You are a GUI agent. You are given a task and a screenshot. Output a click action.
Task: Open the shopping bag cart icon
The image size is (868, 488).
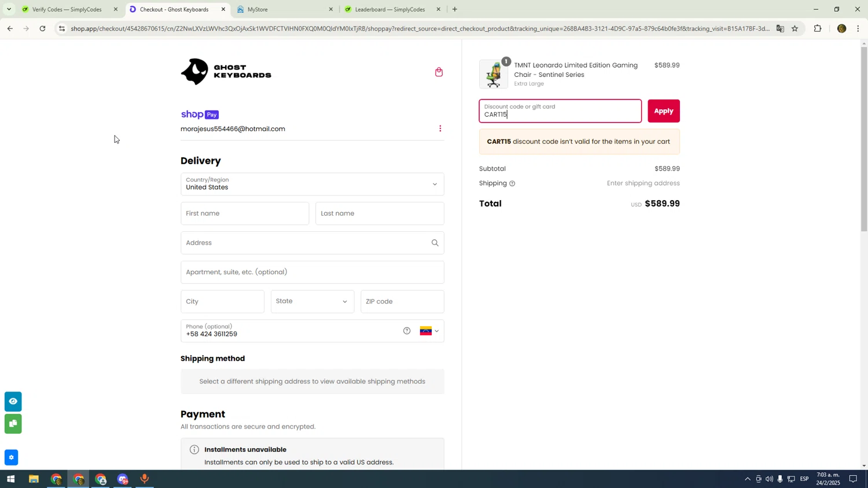click(x=439, y=72)
